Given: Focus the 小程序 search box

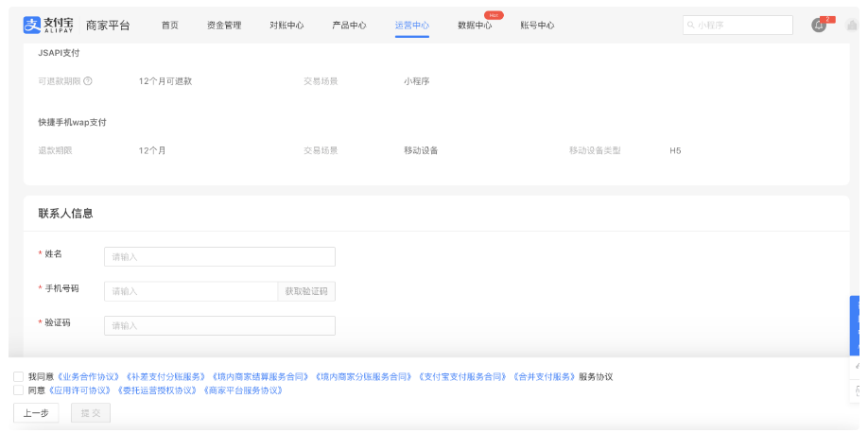Looking at the screenshot, I should [x=738, y=25].
